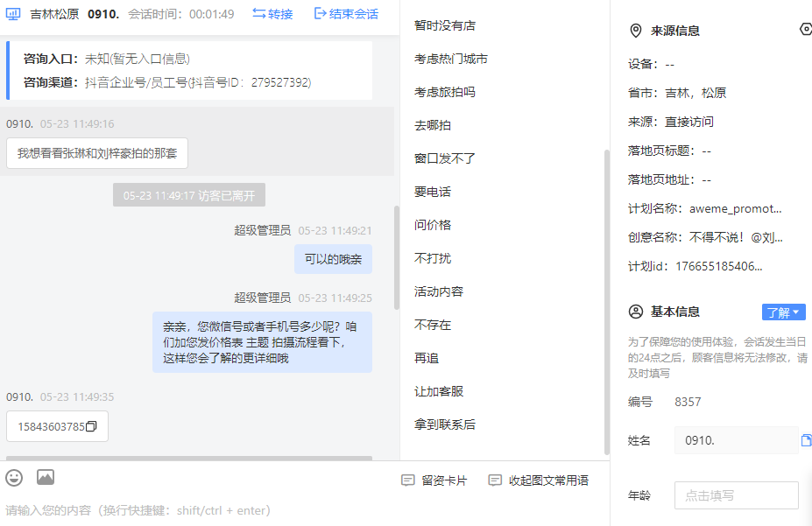This screenshot has height=526, width=812.
Task: End the session with 结束会话
Action: [347, 14]
